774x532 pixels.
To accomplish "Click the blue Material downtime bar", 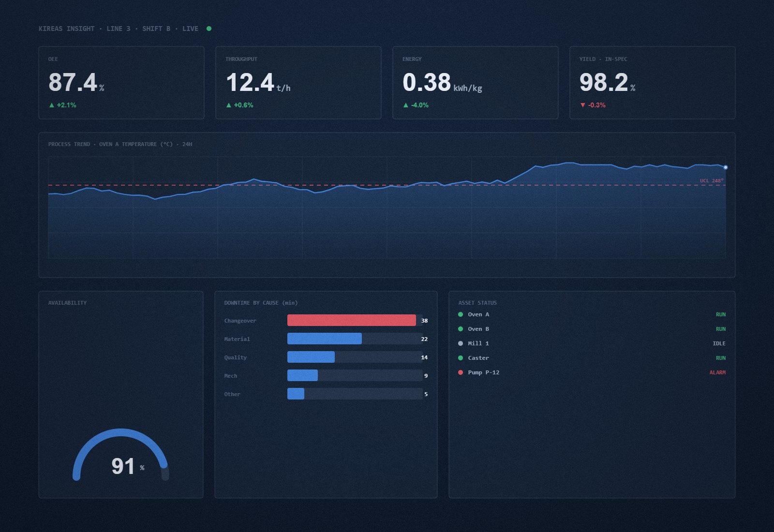I will click(x=325, y=339).
